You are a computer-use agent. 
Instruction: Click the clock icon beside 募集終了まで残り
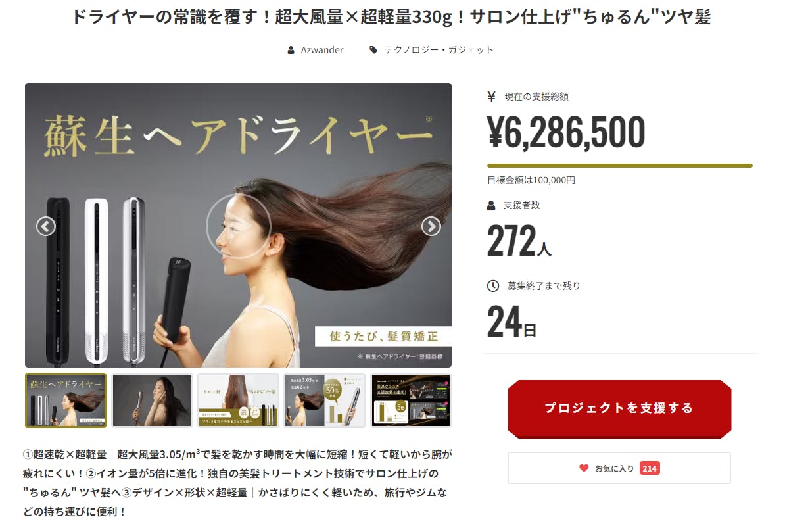coord(493,286)
